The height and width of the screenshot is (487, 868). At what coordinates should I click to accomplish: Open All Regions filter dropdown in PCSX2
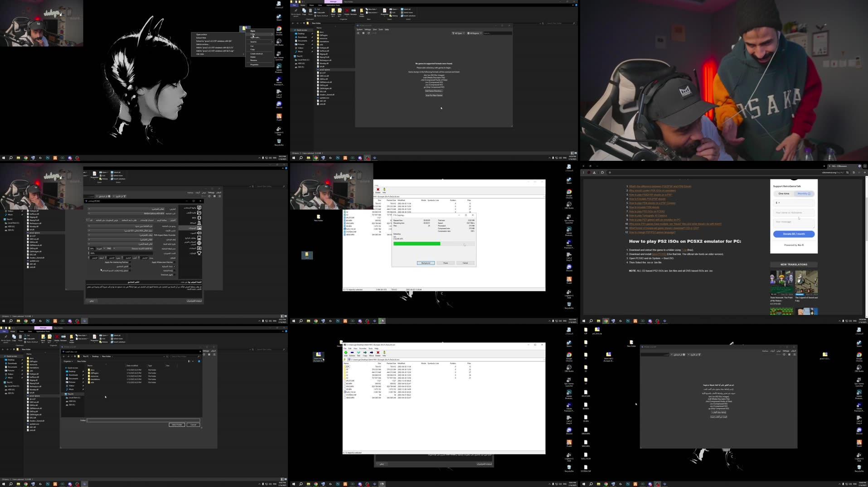tap(473, 33)
